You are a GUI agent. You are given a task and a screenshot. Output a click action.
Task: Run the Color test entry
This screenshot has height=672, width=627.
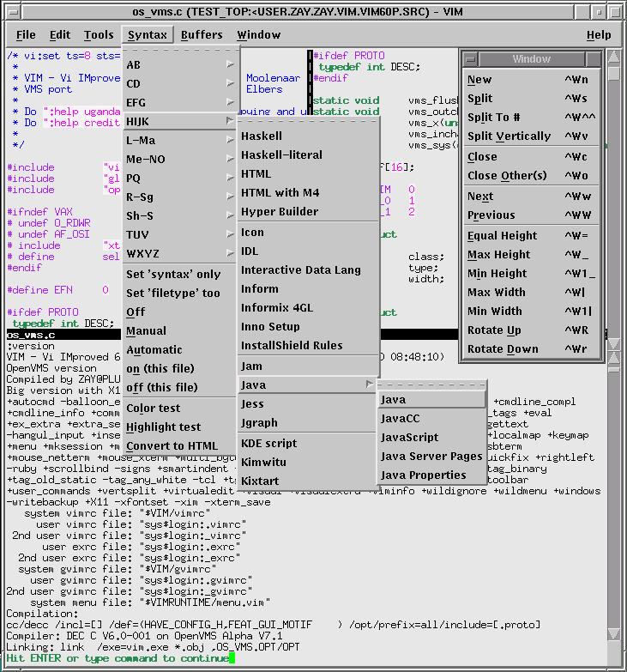click(x=180, y=408)
